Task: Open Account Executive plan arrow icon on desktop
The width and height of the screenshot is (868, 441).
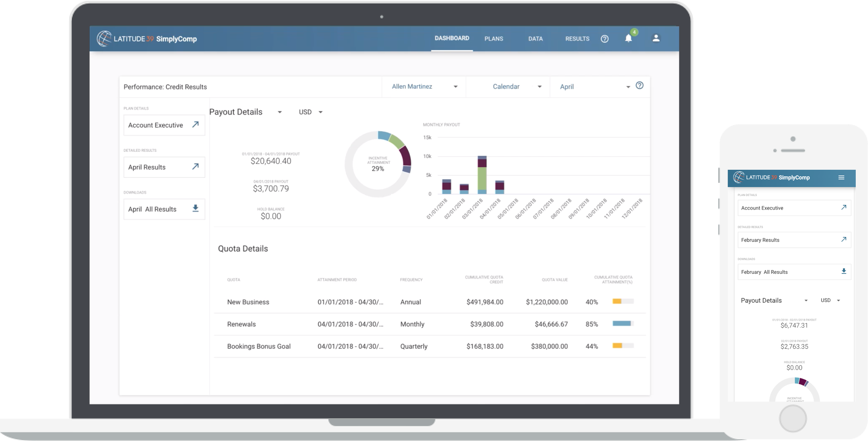Action: 195,125
